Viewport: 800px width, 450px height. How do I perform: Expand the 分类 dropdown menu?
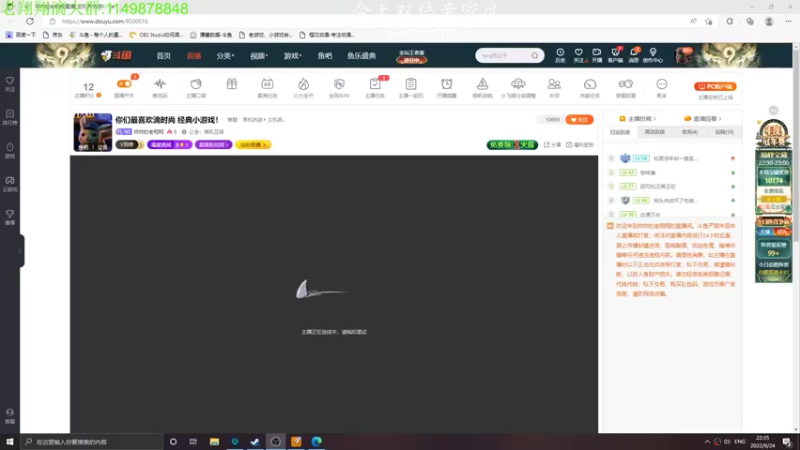(225, 56)
